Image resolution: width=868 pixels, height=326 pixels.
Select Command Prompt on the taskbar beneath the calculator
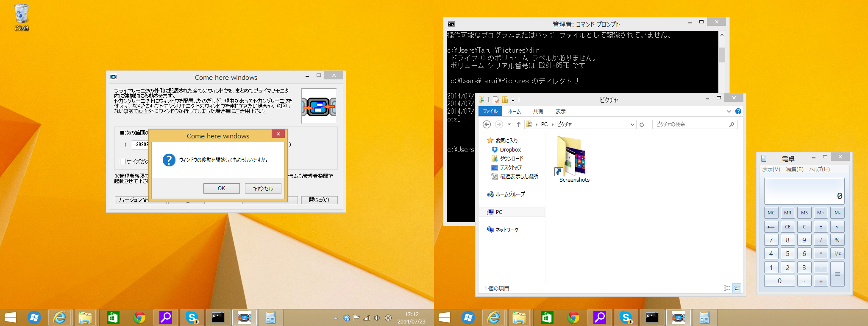[x=652, y=318]
